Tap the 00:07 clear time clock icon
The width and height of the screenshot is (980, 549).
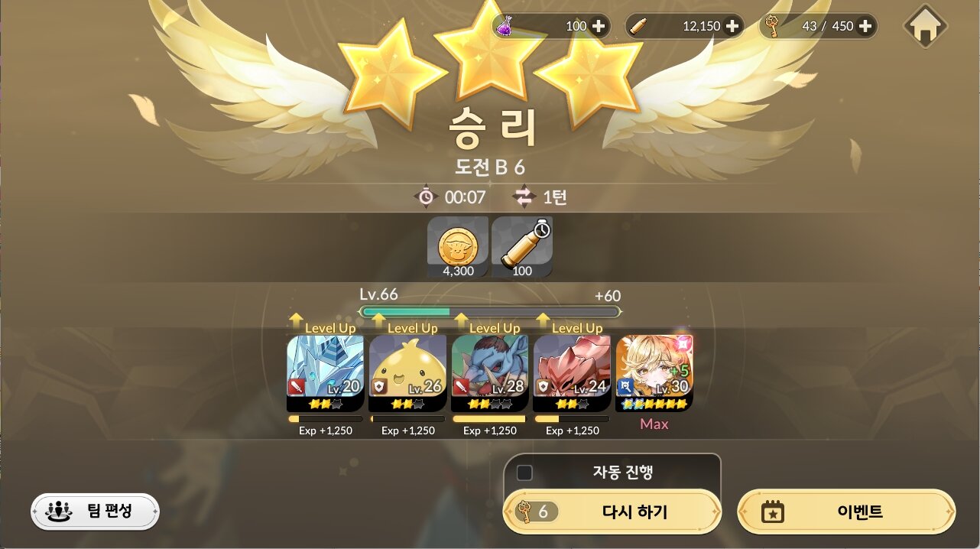[x=425, y=197]
